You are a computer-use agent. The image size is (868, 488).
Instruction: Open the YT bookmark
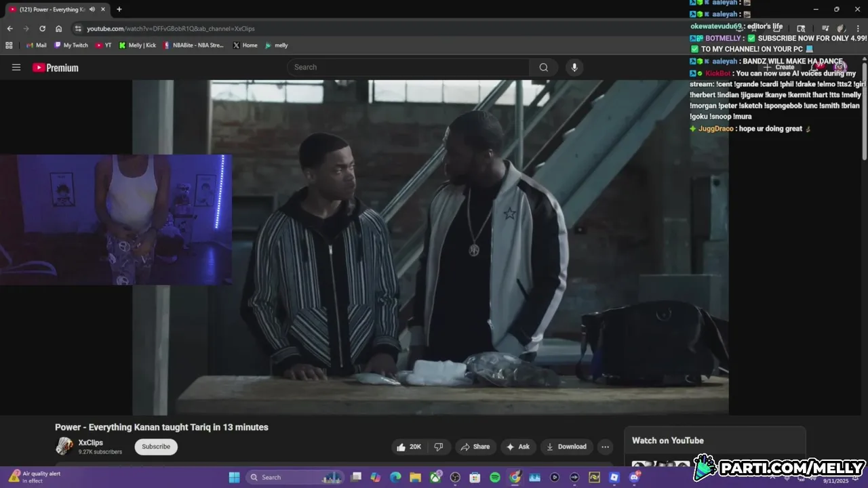[x=104, y=45]
